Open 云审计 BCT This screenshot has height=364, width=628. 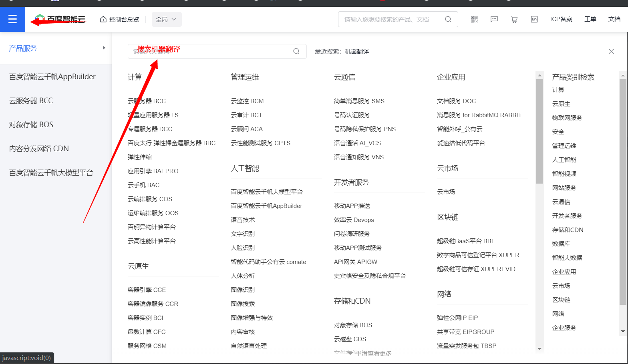point(246,115)
